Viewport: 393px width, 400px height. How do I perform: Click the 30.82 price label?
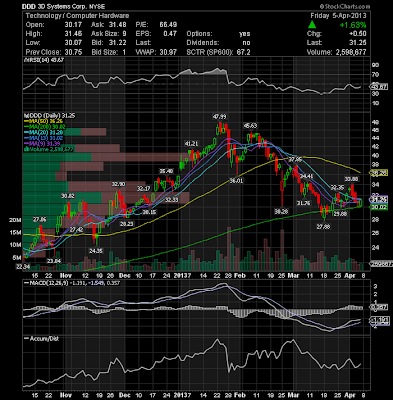[68, 196]
